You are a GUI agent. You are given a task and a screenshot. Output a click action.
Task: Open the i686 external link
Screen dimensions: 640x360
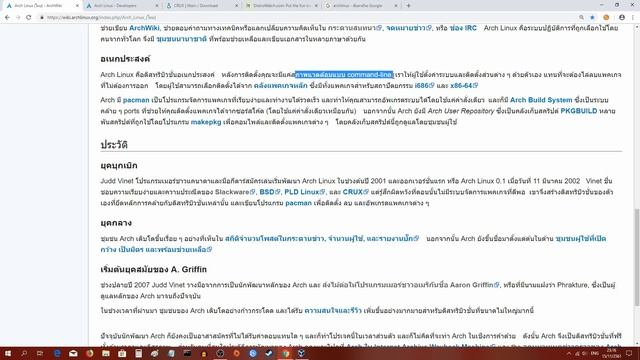(424, 86)
